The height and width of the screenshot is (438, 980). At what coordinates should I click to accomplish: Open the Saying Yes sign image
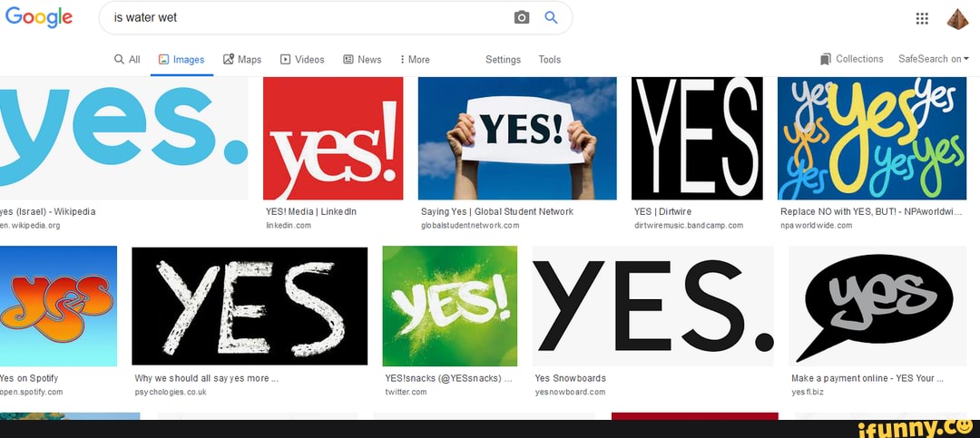[517, 138]
